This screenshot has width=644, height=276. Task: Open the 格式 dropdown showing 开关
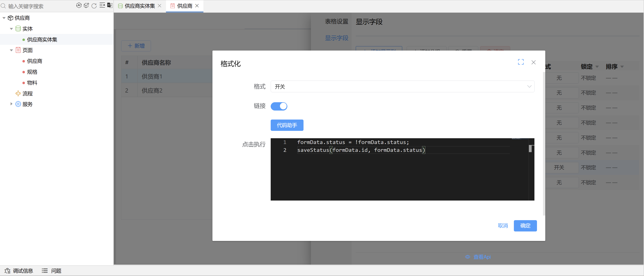402,87
